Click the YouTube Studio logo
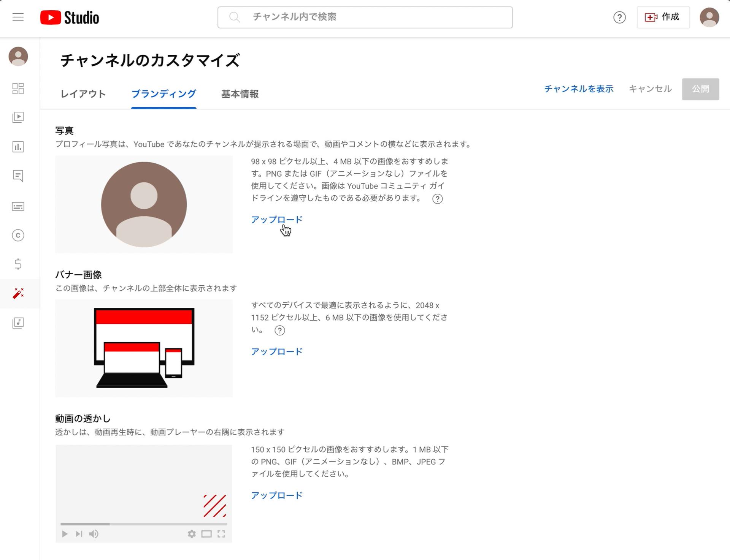This screenshot has width=730, height=560. click(x=70, y=17)
